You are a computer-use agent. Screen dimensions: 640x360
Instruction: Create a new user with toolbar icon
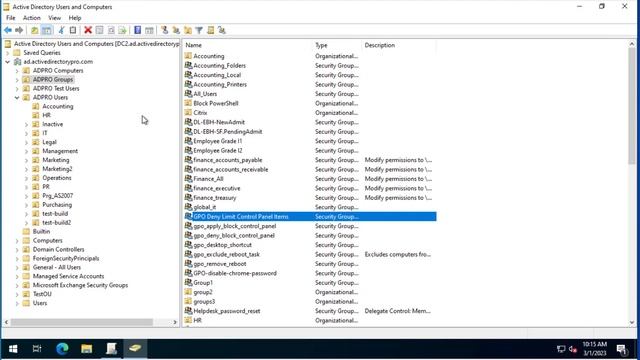point(164,30)
